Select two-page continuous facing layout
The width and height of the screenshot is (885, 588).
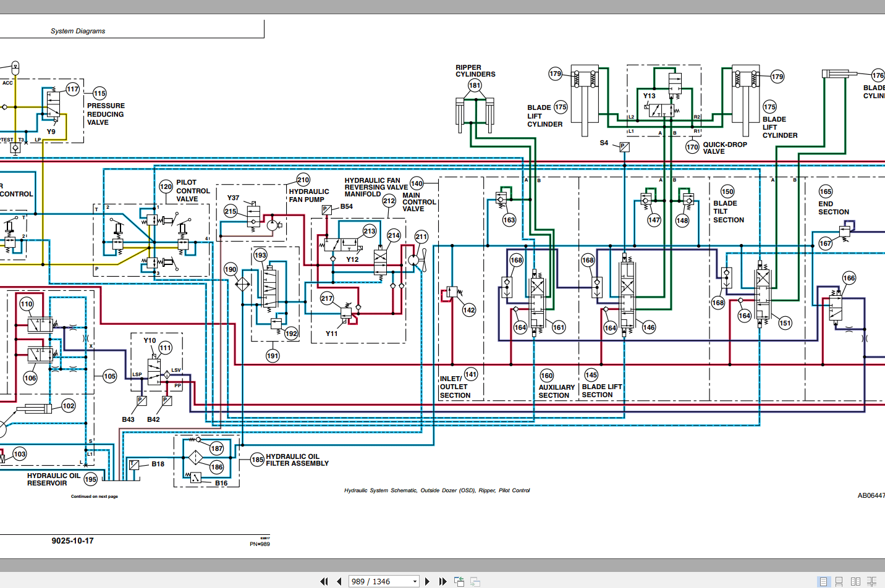pos(871,581)
